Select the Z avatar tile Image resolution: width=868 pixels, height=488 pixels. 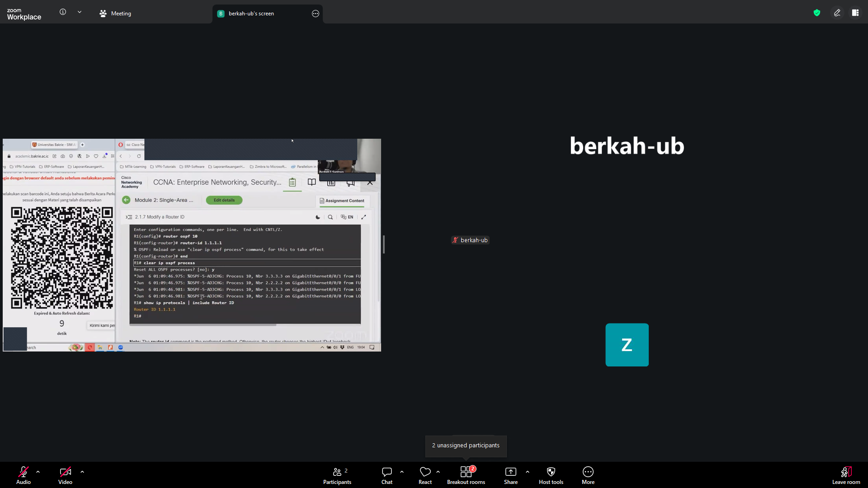point(627,345)
